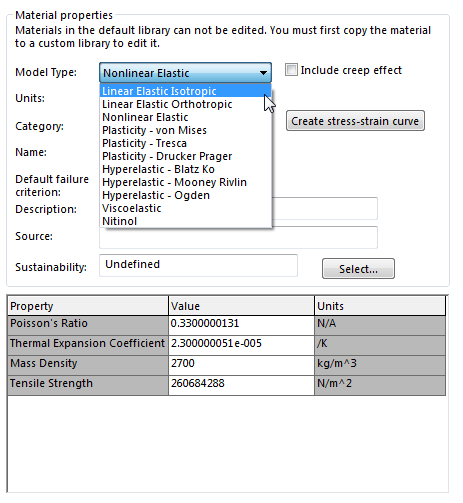Select Plasticity - von Mises option
Screen dimensions: 463x503
(185, 130)
